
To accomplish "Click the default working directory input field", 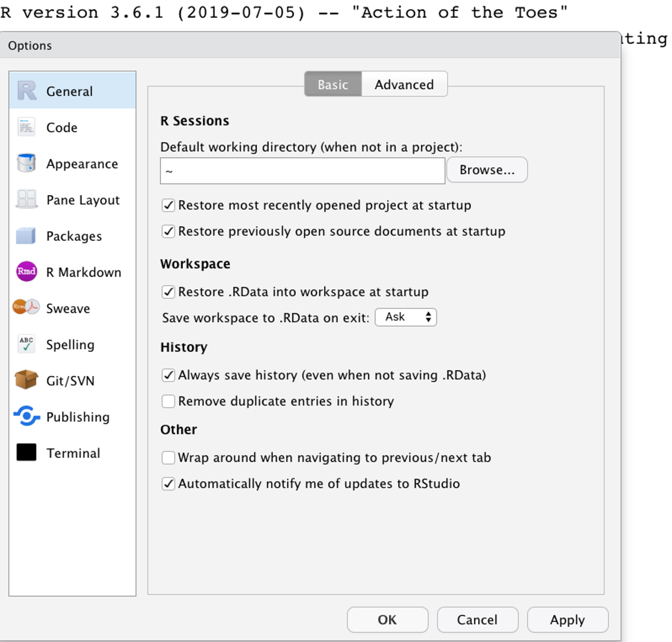I will 302,171.
